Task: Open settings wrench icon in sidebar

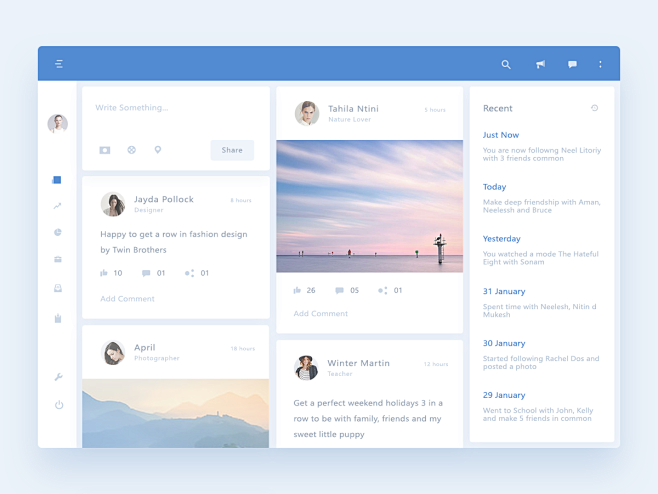Action: (58, 377)
